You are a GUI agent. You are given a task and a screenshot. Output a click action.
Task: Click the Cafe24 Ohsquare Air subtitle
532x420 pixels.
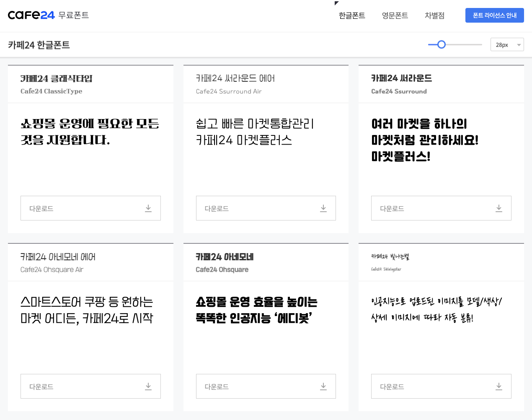pyautogui.click(x=52, y=270)
